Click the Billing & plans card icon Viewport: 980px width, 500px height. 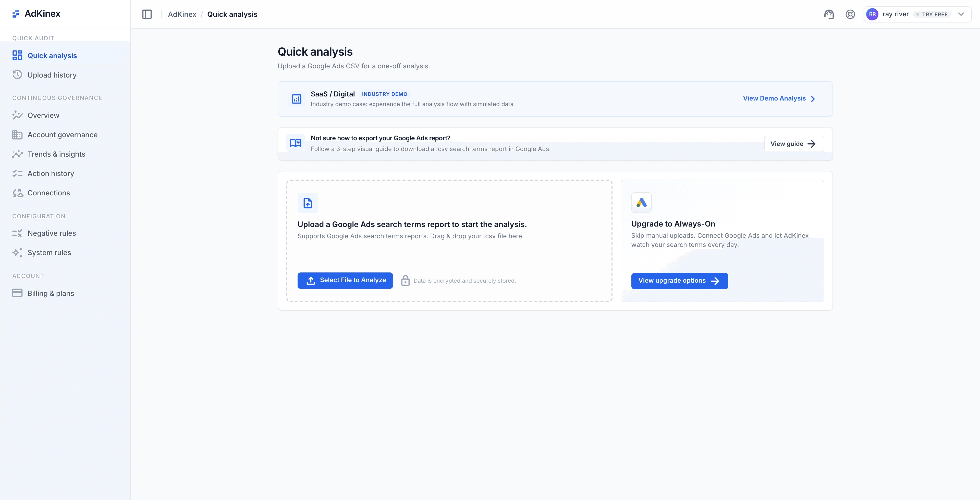pos(17,293)
